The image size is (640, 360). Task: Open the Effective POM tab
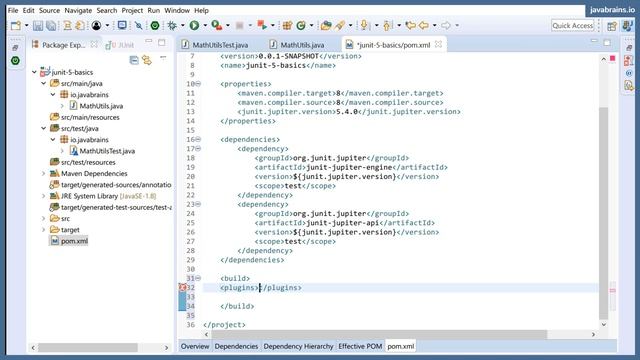pos(360,346)
